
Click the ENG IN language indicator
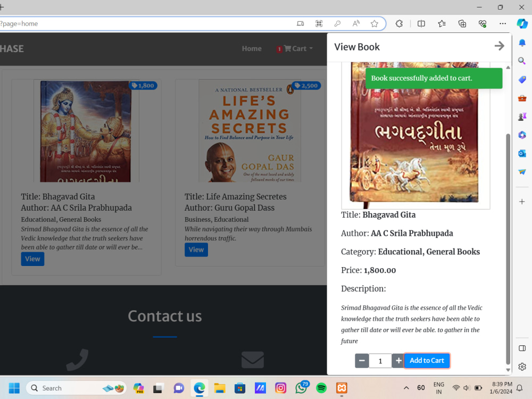click(x=439, y=388)
